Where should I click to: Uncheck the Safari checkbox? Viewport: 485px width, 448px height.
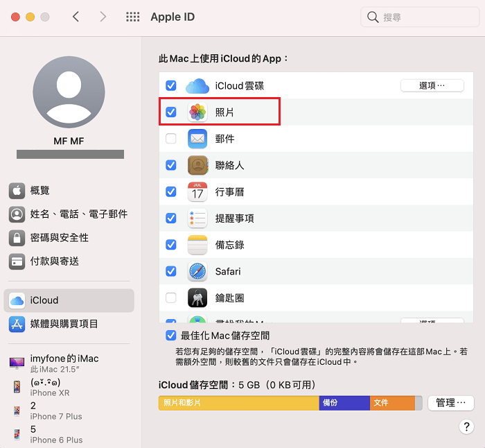point(171,272)
